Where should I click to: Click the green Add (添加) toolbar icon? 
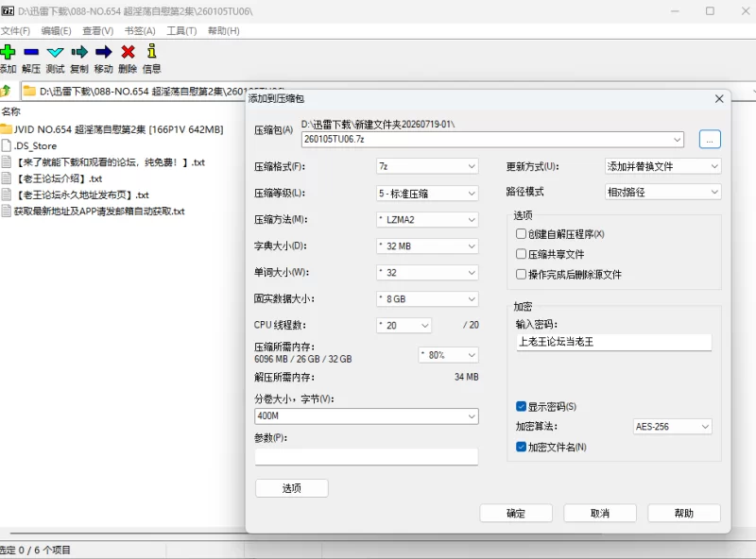tap(8, 52)
